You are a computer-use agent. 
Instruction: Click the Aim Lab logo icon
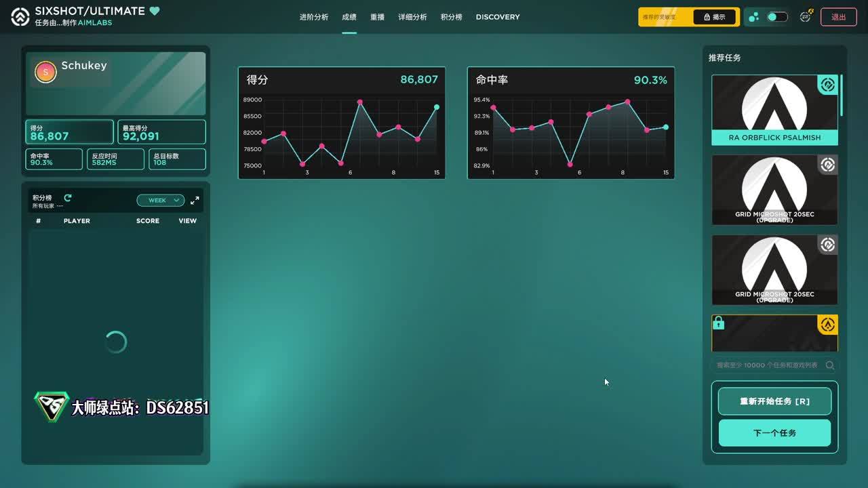coord(20,17)
